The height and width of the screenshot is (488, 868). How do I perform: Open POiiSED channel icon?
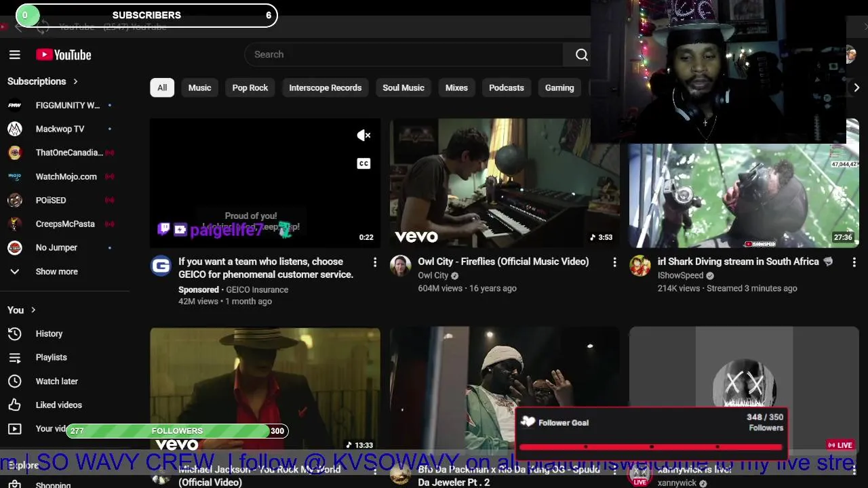pyautogui.click(x=14, y=200)
